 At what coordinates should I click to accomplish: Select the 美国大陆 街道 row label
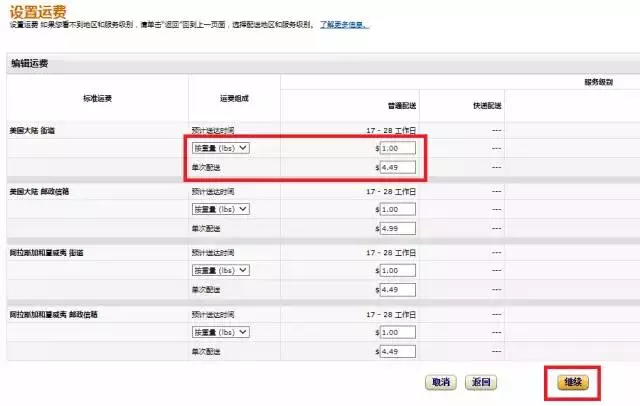[32, 131]
